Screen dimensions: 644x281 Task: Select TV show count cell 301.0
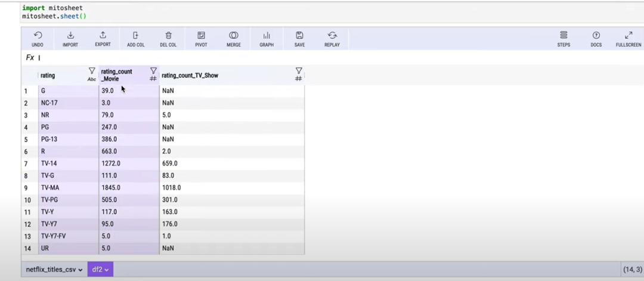click(x=232, y=200)
